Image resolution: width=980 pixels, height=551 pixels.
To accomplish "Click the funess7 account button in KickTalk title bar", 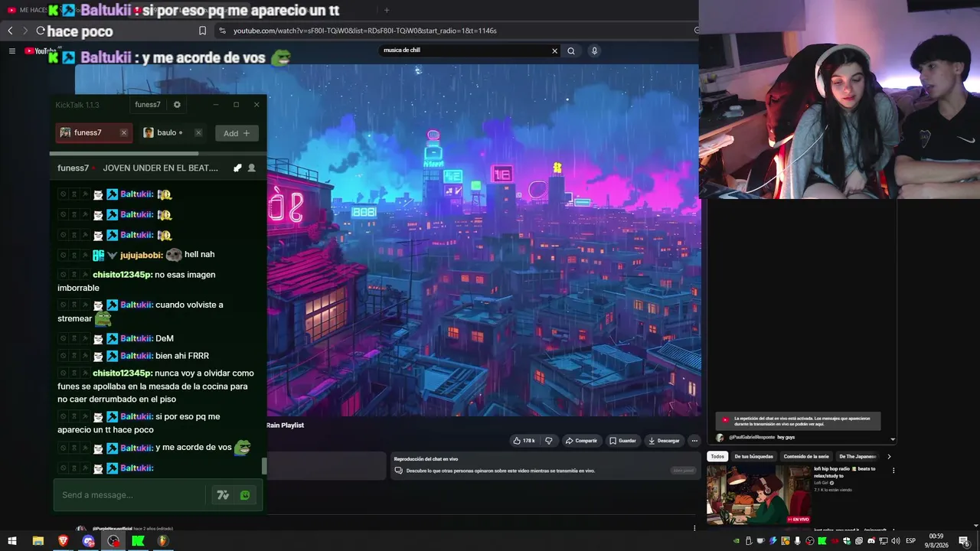I will click(x=148, y=105).
